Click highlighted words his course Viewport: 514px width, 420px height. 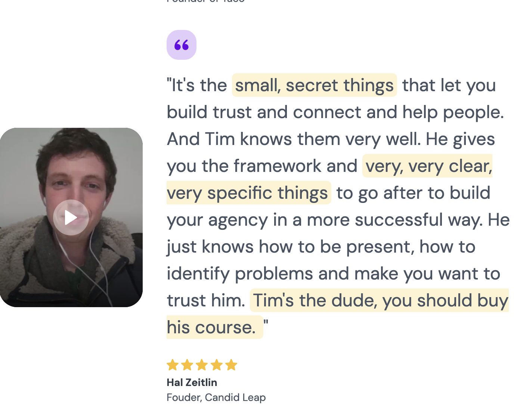[x=215, y=327]
